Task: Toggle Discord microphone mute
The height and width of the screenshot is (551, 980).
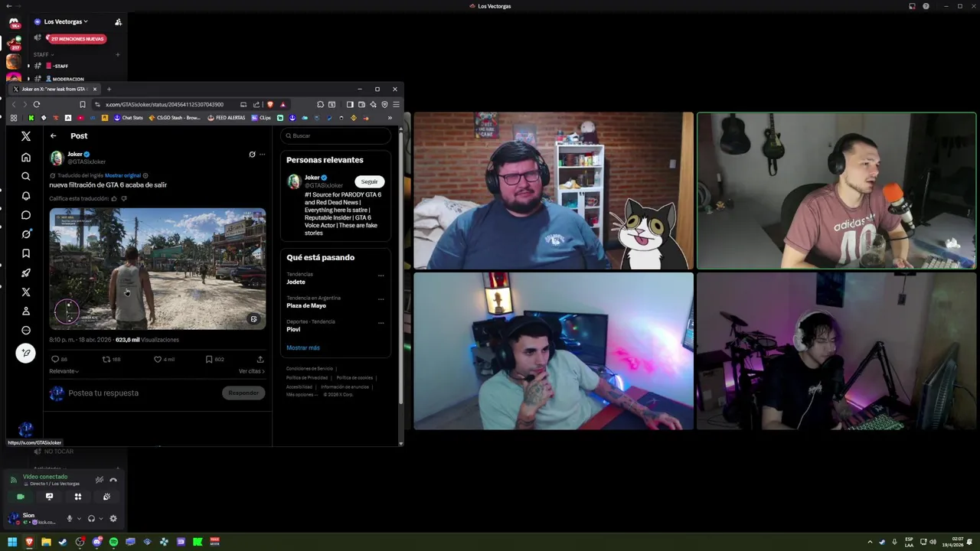Action: click(69, 518)
